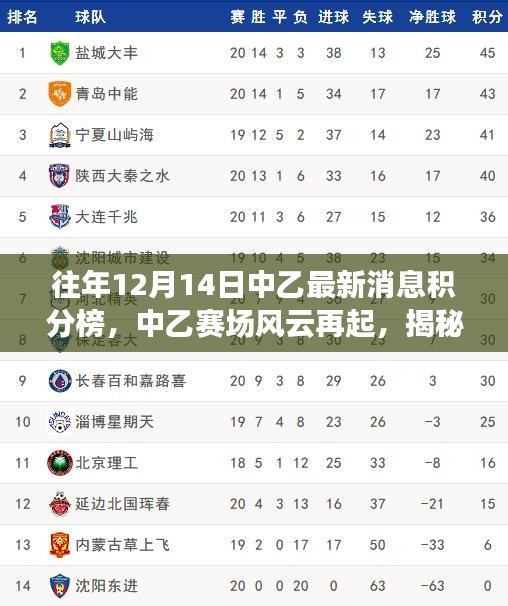
Task: Select the 积分 column header
Action: (487, 17)
